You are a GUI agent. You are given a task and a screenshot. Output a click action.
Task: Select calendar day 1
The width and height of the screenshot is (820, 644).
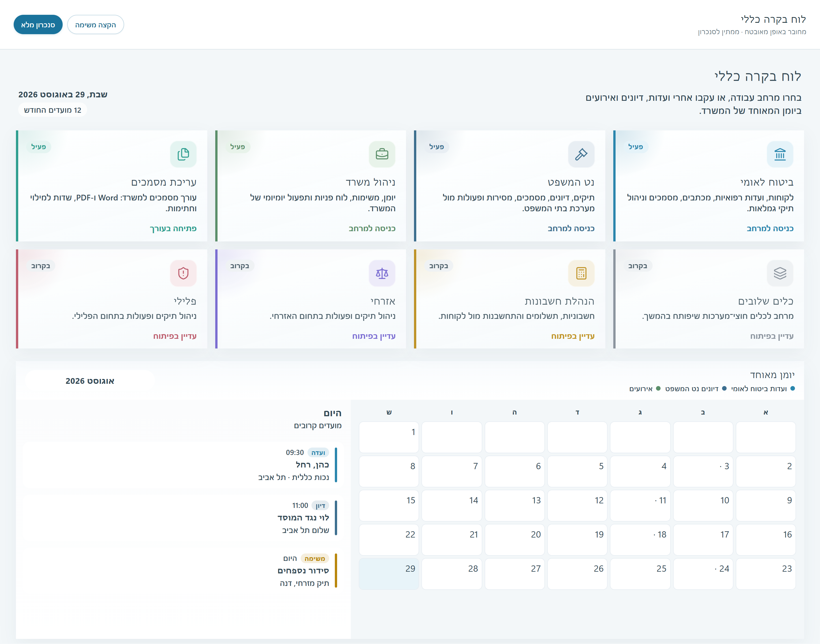[389, 437]
